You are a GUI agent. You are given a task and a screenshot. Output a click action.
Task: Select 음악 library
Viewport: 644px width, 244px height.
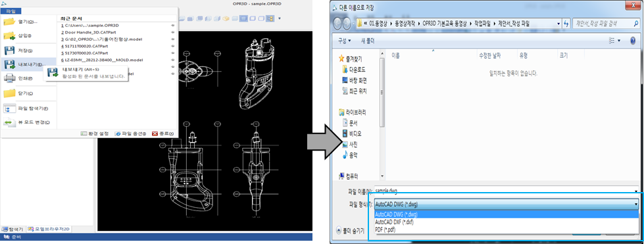349,155
